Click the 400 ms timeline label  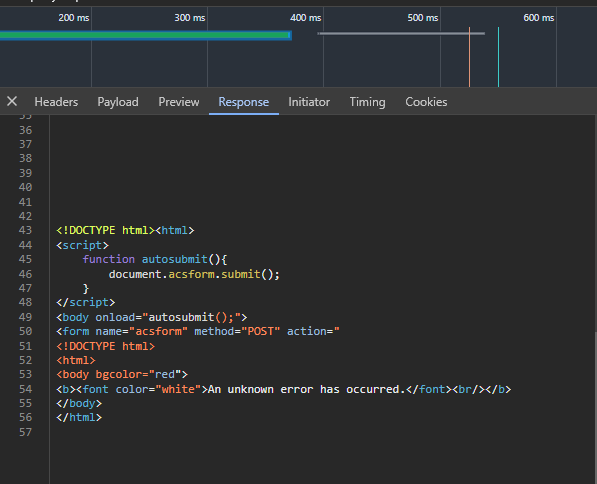(x=305, y=18)
